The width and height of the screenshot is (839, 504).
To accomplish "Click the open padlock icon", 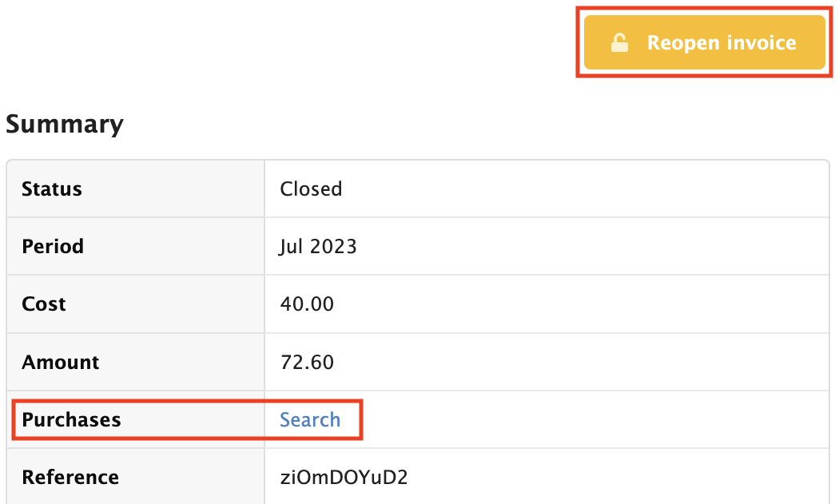I will click(621, 42).
